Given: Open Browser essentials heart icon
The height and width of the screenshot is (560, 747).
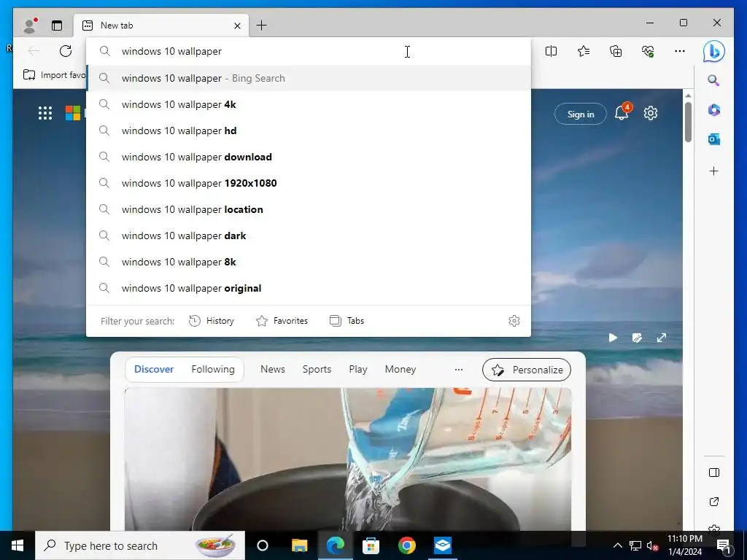Looking at the screenshot, I should click(648, 51).
